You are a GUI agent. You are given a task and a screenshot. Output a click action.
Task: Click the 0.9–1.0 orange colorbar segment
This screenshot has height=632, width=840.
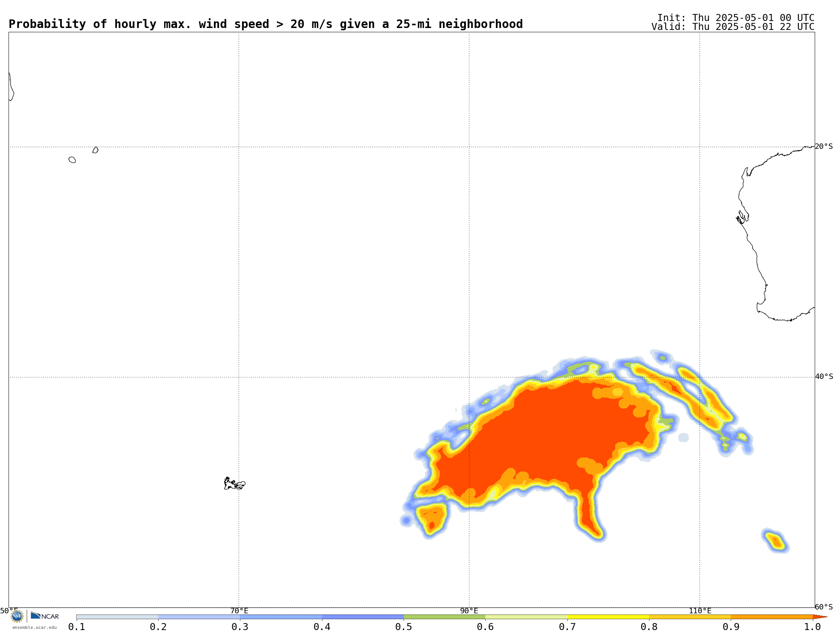pos(772,617)
